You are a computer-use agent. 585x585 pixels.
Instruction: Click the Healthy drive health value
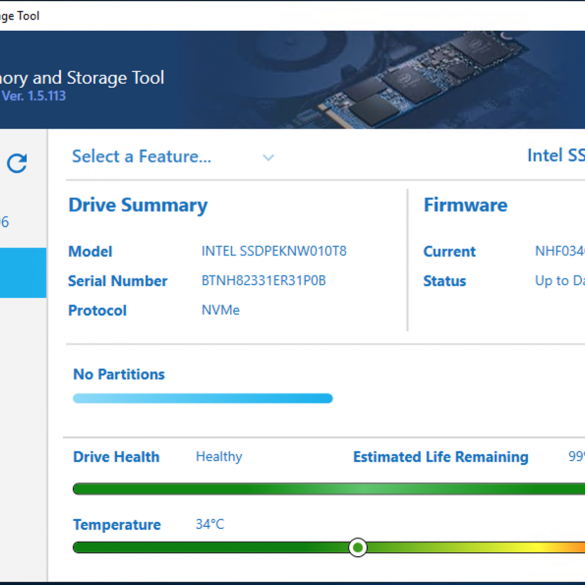pyautogui.click(x=219, y=457)
